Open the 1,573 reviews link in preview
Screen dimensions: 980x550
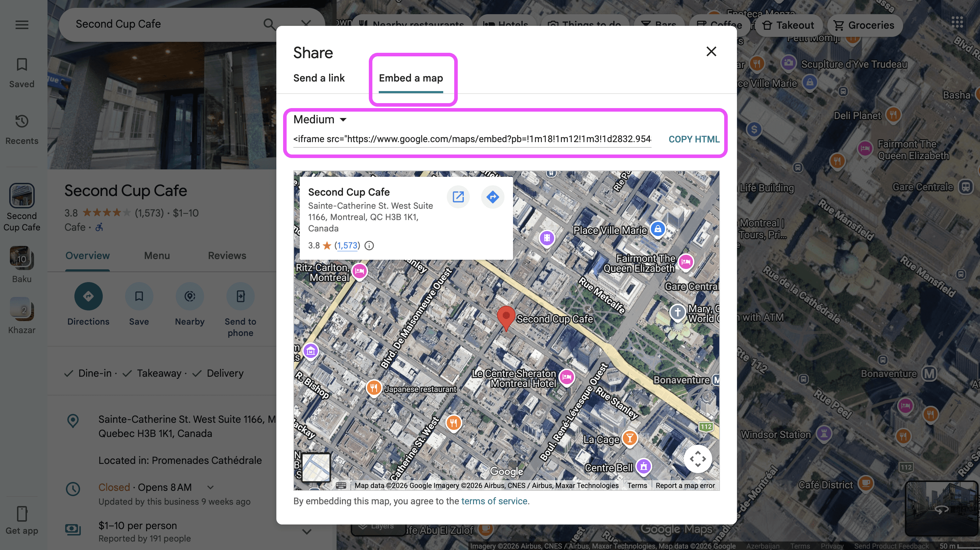click(x=347, y=246)
